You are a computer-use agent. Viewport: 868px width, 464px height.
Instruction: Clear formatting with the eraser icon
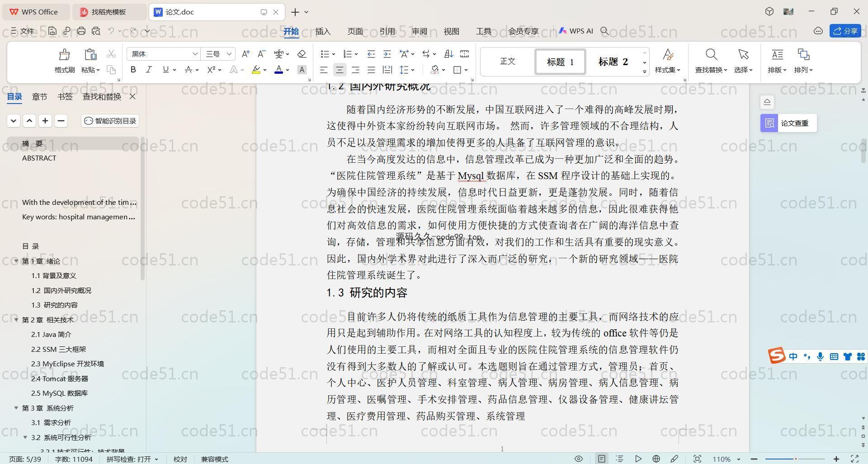[302, 54]
